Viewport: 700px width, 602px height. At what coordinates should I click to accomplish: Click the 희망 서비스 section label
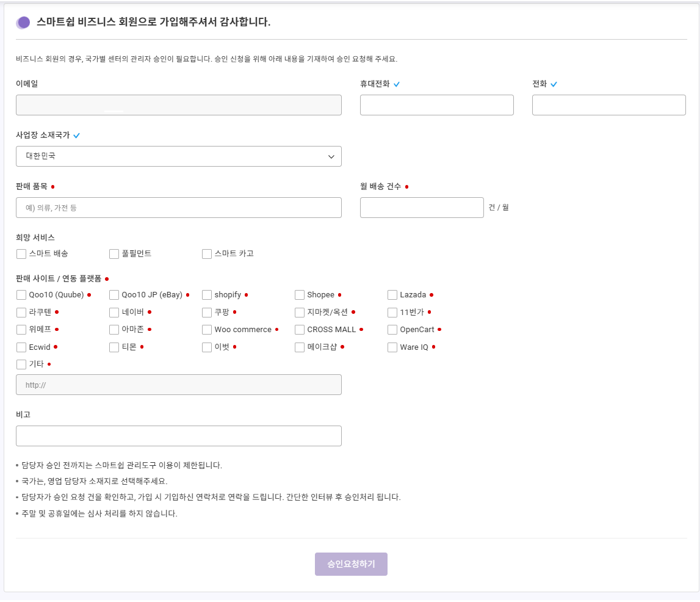click(x=35, y=238)
